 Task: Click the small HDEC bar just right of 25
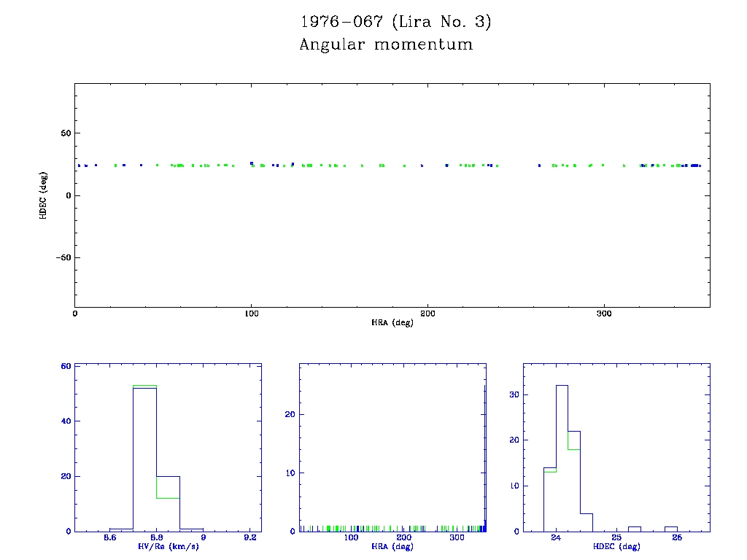click(635, 529)
